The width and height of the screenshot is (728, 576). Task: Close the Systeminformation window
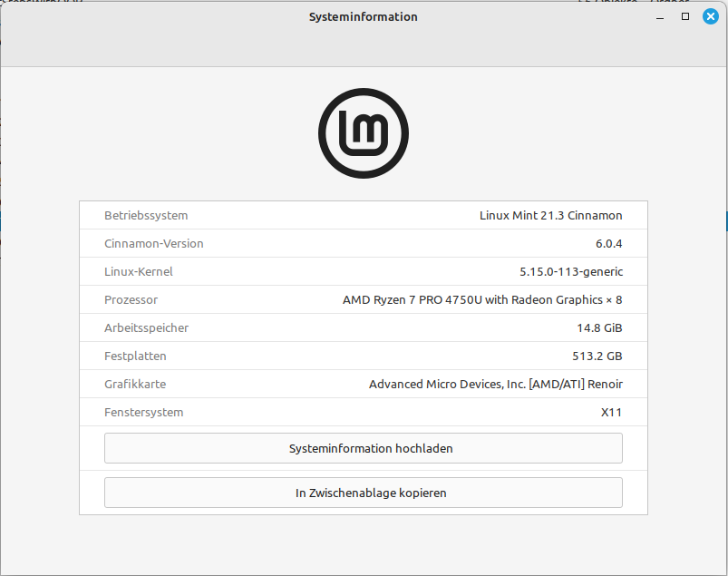[711, 16]
